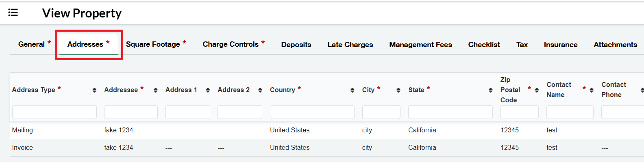
Task: Click the View Property page title
Action: point(82,13)
